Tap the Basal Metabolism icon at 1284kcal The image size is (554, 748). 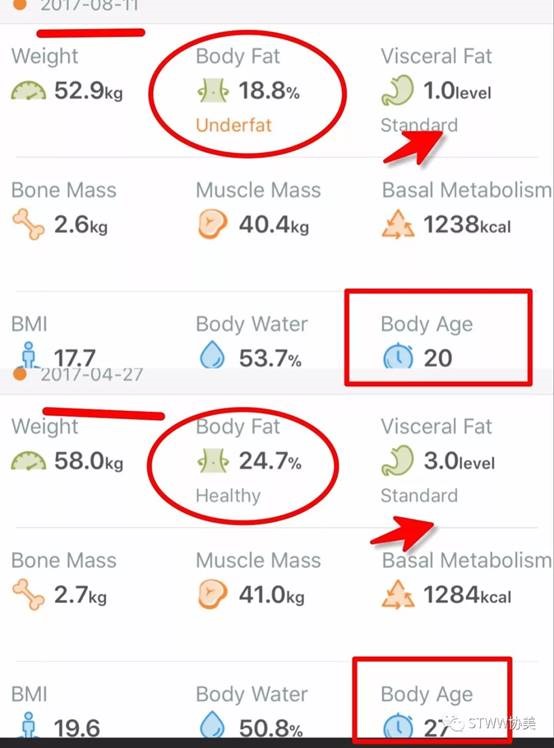[x=398, y=594]
